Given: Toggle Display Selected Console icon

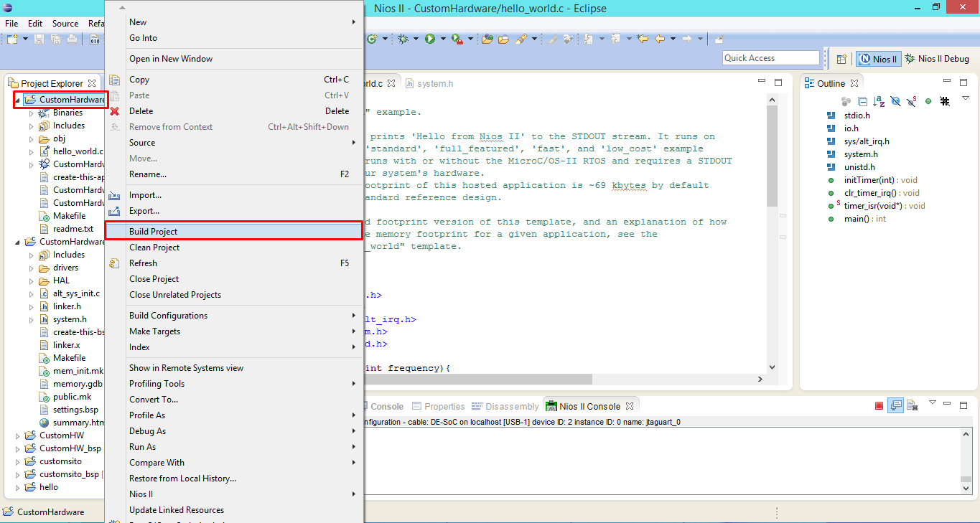Looking at the screenshot, I should click(895, 405).
